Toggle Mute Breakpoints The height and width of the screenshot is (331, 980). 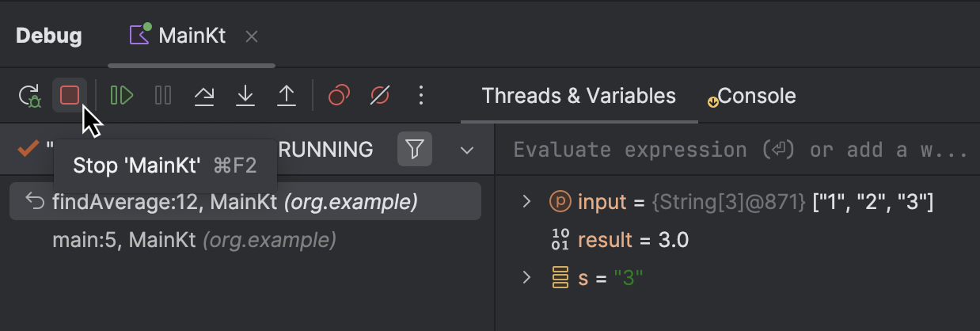380,96
